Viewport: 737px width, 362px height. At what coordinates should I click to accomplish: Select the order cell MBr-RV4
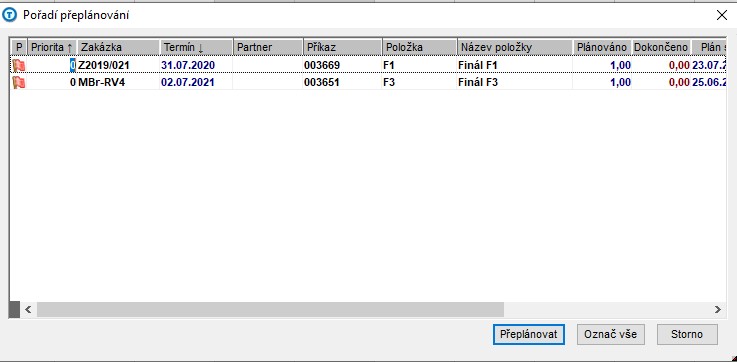pyautogui.click(x=102, y=83)
